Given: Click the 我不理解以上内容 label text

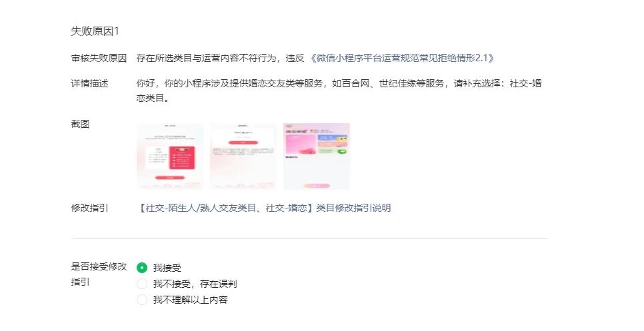Looking at the screenshot, I should [191, 300].
